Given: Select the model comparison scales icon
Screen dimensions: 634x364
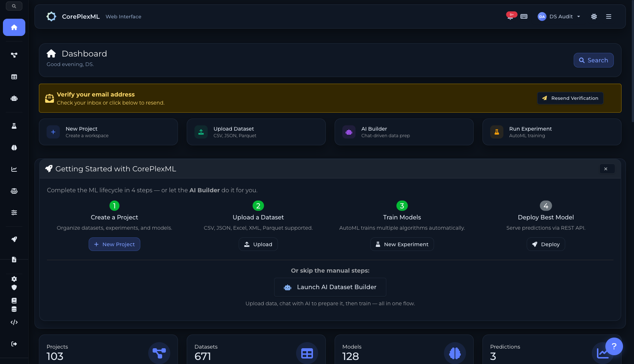Looking at the screenshot, I should tap(14, 191).
